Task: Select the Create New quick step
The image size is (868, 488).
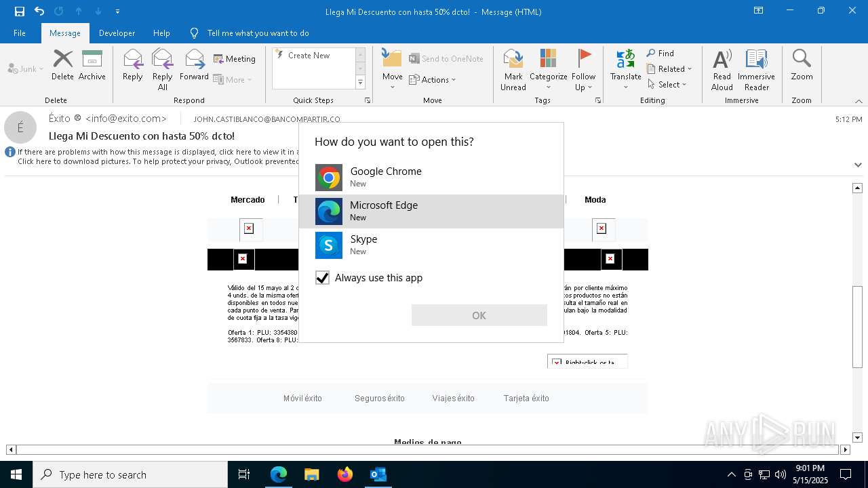Action: [313, 56]
